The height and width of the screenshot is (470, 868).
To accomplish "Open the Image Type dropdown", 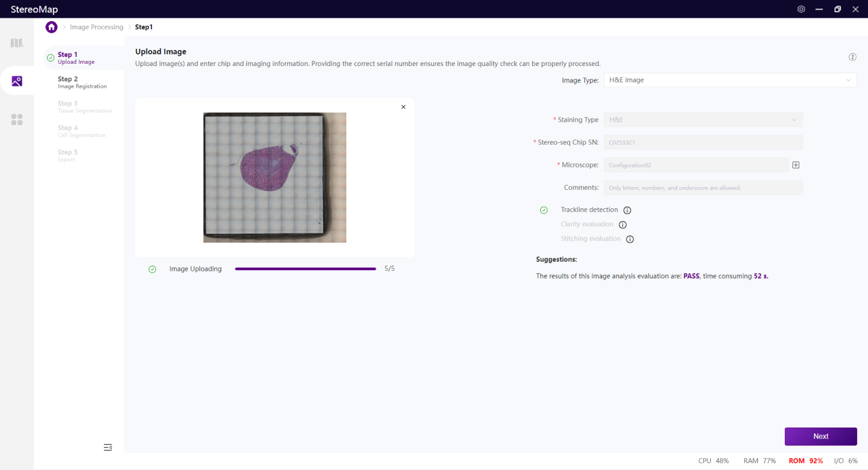I will [x=730, y=80].
